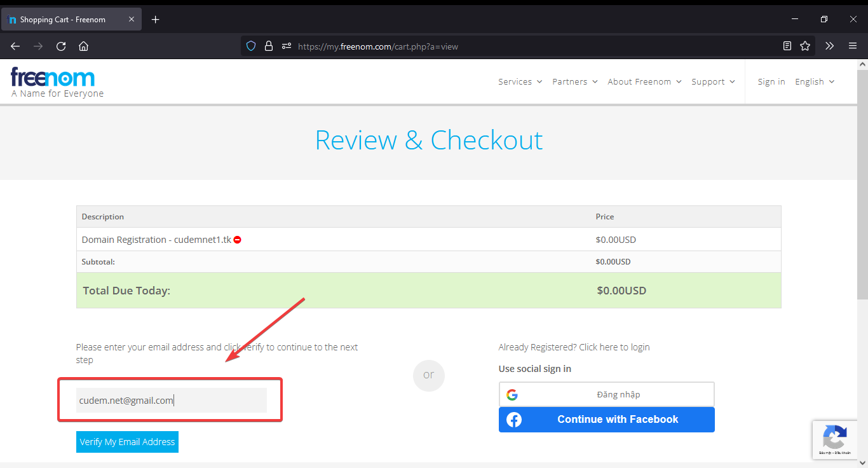Click the Price column header

tap(605, 217)
